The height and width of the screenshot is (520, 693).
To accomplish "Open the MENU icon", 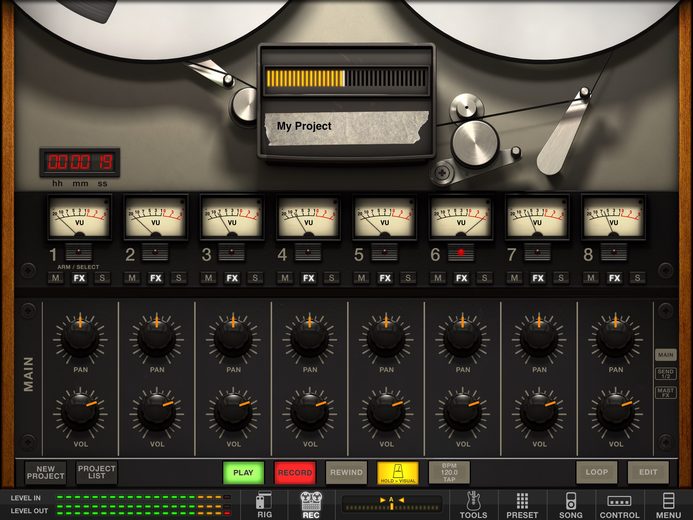I will (668, 505).
